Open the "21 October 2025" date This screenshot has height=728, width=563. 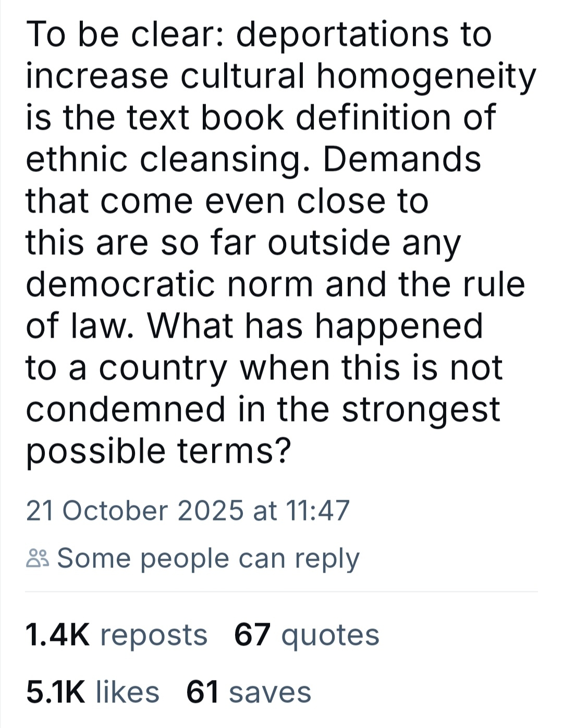click(134, 510)
